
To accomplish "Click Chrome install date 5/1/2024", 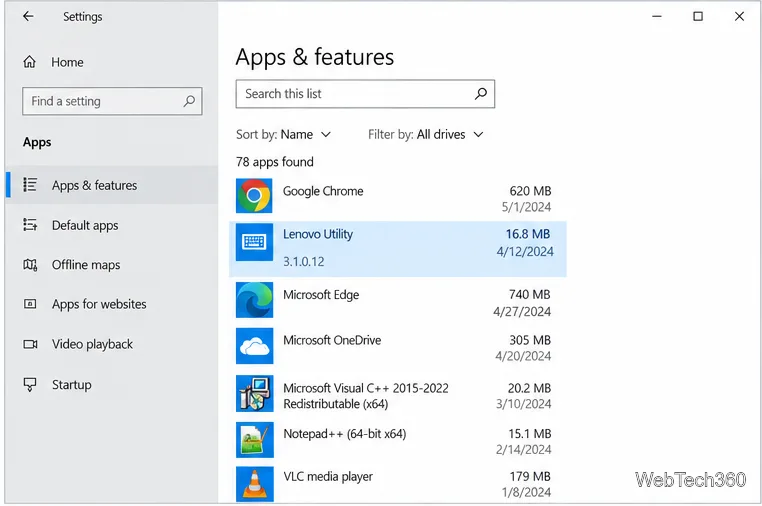I will (526, 207).
